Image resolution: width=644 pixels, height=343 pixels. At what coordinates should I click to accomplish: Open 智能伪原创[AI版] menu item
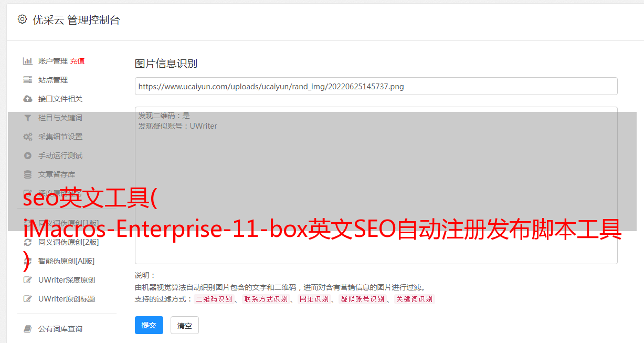(x=66, y=261)
